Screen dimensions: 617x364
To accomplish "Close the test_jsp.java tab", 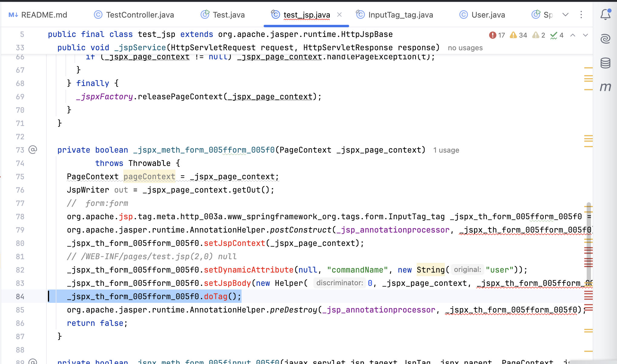I will coord(339,15).
